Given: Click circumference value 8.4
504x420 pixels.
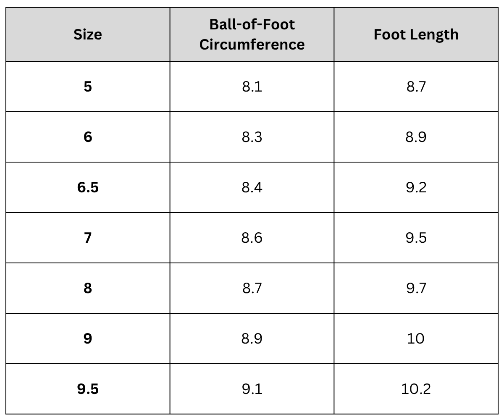Looking at the screenshot, I should [252, 187].
